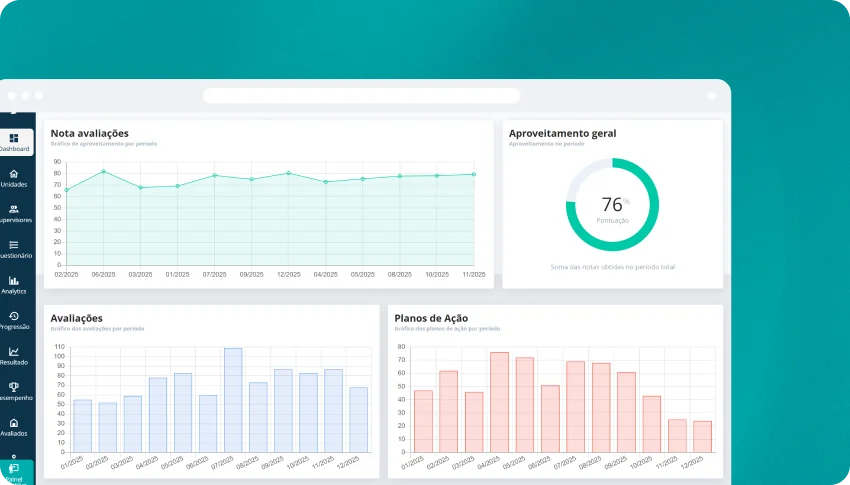Viewport: 850px width, 485px height.
Task: Click the browser address bar
Action: tap(361, 96)
